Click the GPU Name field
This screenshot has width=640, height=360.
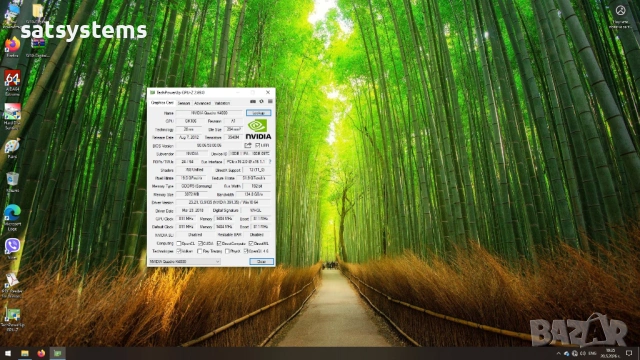point(209,113)
